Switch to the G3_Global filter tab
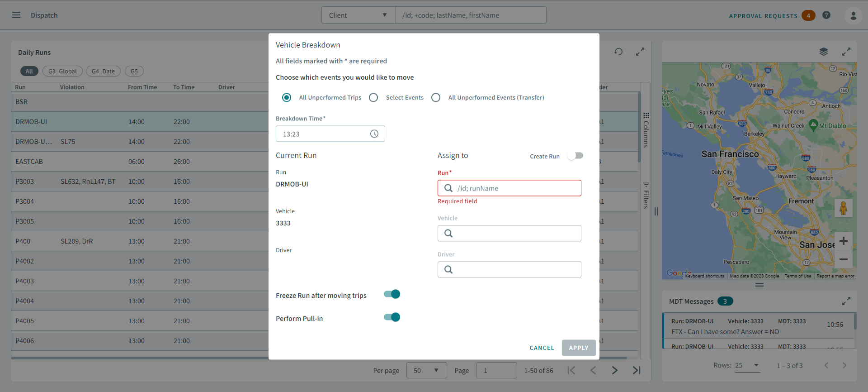Image resolution: width=868 pixels, height=392 pixels. click(62, 72)
